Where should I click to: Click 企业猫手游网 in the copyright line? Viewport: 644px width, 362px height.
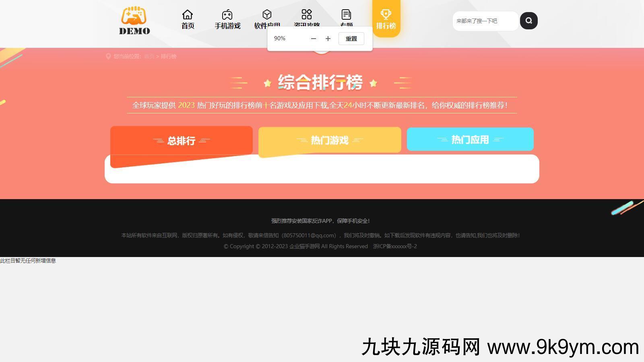tap(304, 246)
